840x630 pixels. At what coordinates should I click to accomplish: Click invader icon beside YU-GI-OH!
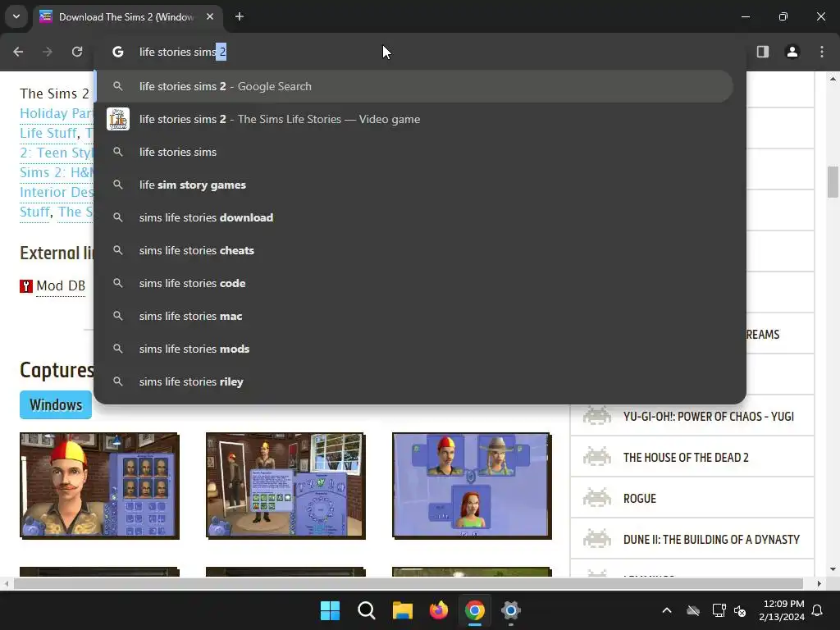click(597, 415)
